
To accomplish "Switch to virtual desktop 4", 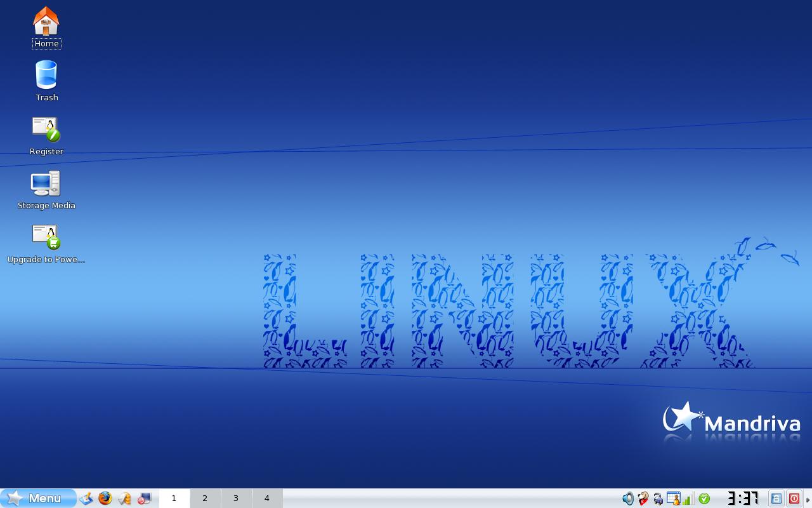I will [x=267, y=498].
